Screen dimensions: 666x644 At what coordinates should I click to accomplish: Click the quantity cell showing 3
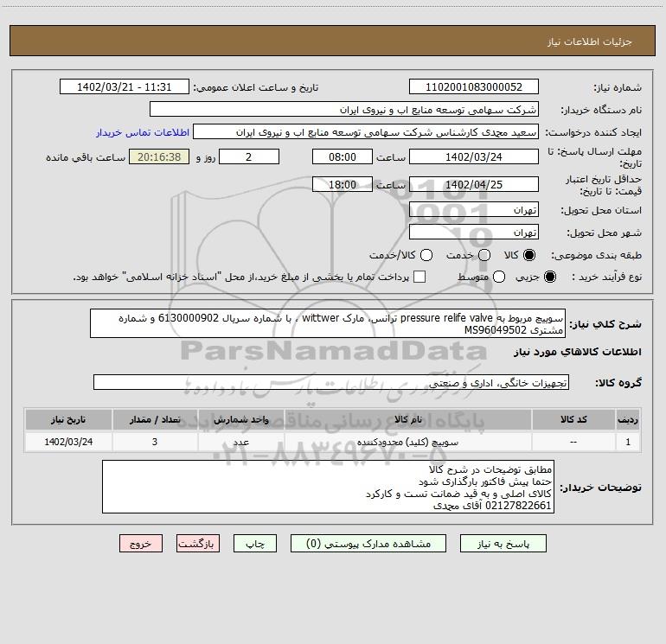155,442
